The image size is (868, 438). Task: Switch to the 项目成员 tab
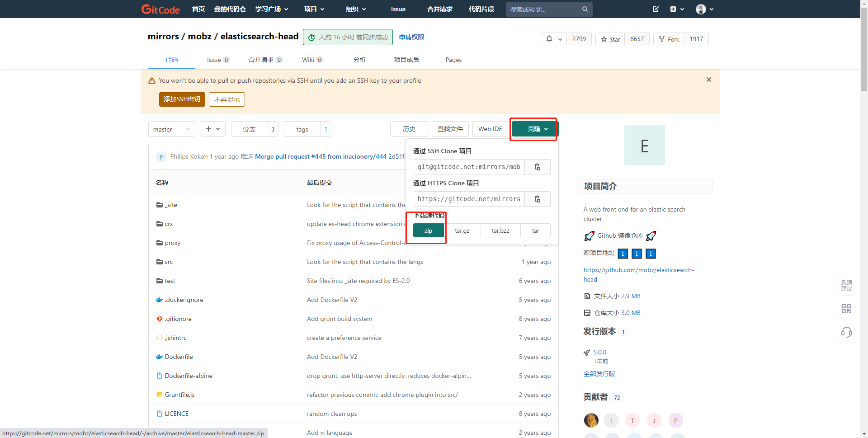coord(406,60)
